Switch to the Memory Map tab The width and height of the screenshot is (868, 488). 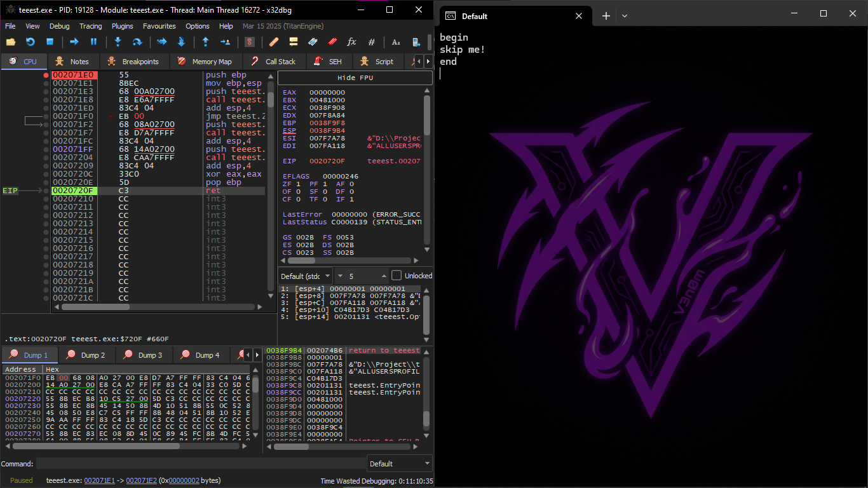205,62
